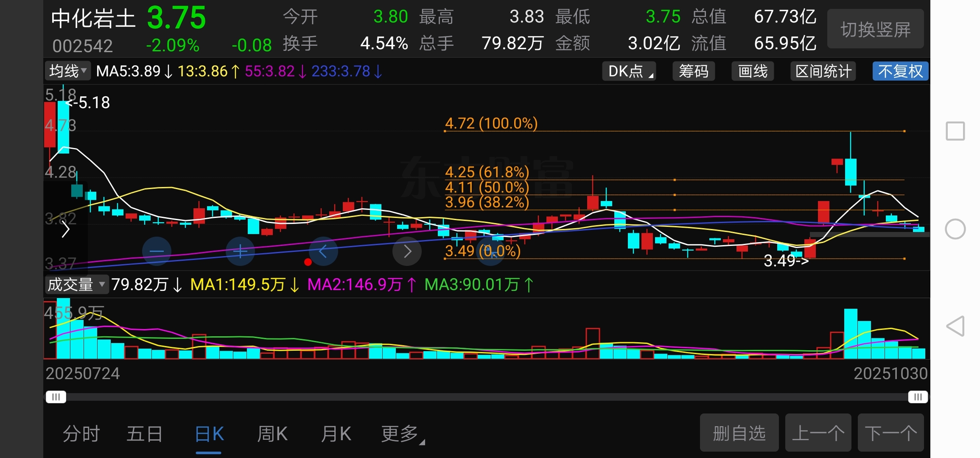Toggle 筹码 chip distribution view

coord(694,71)
